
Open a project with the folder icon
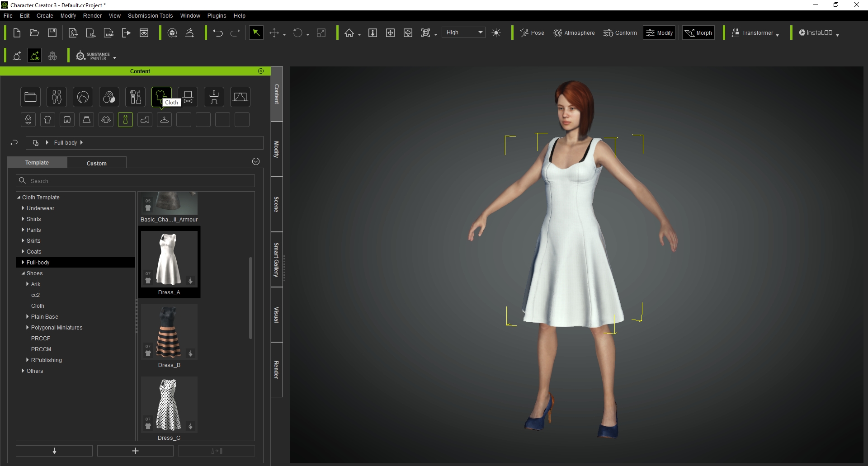click(34, 33)
